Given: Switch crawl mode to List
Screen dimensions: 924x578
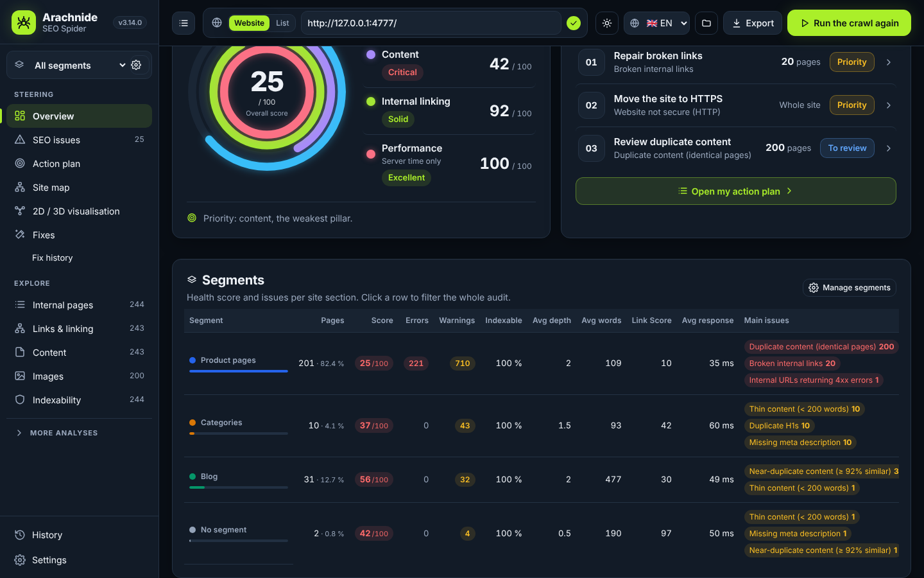Looking at the screenshot, I should click(x=282, y=23).
